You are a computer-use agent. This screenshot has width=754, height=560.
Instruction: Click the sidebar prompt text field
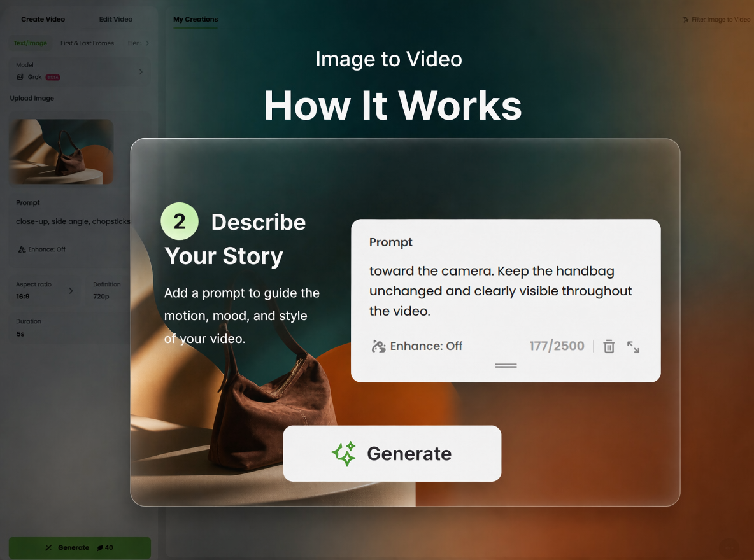tap(73, 221)
